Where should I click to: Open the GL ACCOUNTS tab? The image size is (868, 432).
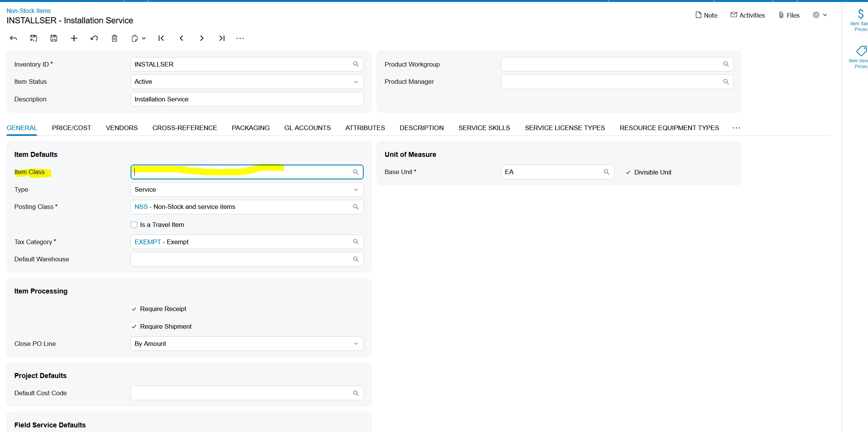click(x=307, y=128)
